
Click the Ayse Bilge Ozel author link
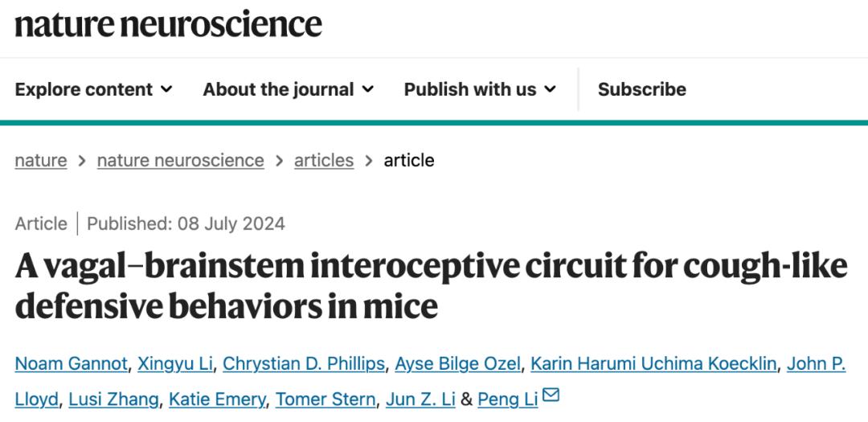[457, 364]
